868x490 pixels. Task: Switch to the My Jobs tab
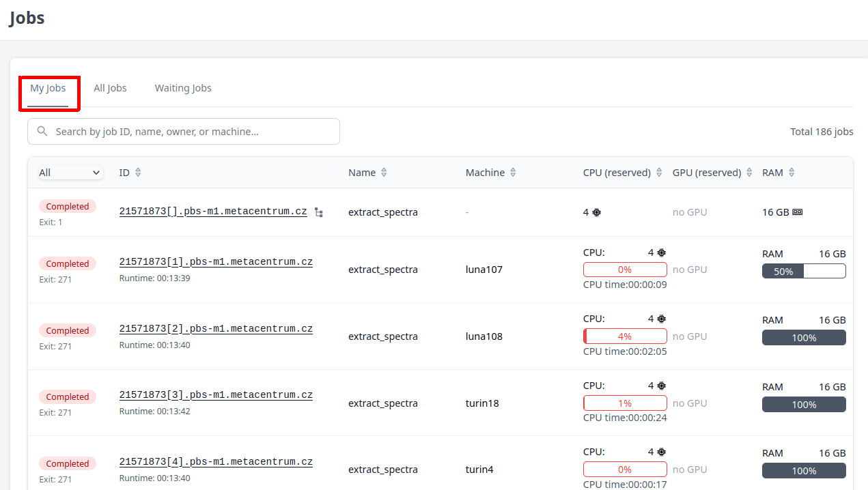(x=48, y=88)
